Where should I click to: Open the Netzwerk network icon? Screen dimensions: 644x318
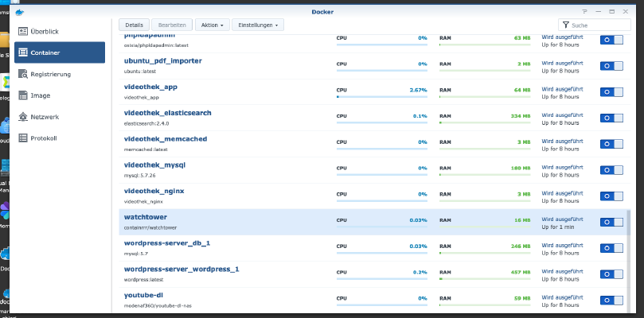click(23, 117)
